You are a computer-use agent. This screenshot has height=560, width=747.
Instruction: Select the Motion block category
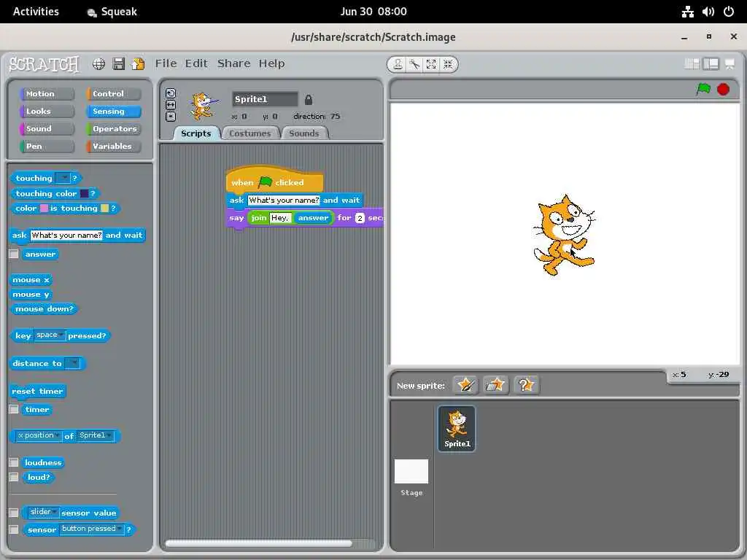pyautogui.click(x=47, y=94)
